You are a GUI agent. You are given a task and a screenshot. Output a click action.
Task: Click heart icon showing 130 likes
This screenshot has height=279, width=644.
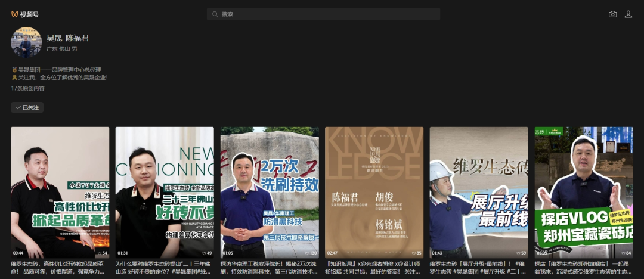coord(306,253)
